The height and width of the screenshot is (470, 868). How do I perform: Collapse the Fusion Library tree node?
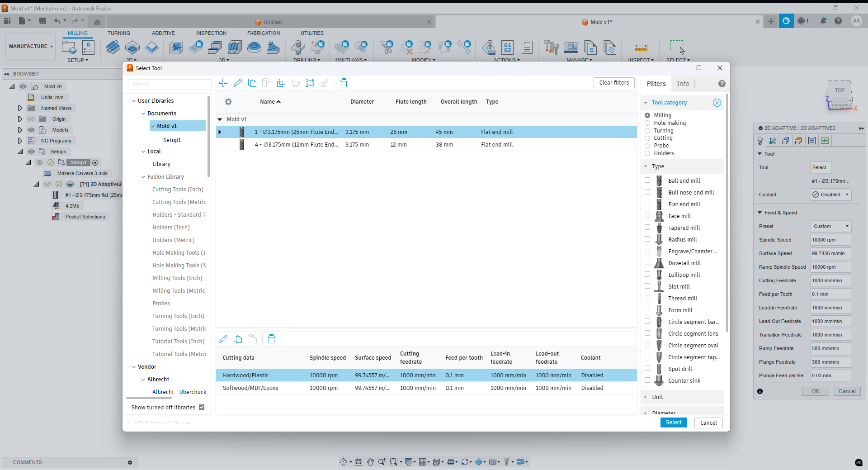143,177
